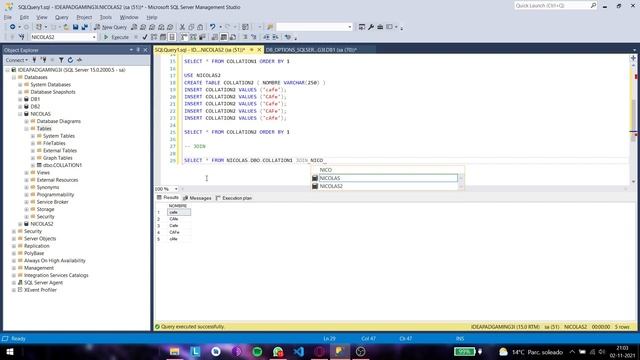The image size is (640, 360).
Task: Click the Object Explorer filter funnel icon
Action: (x=61, y=60)
